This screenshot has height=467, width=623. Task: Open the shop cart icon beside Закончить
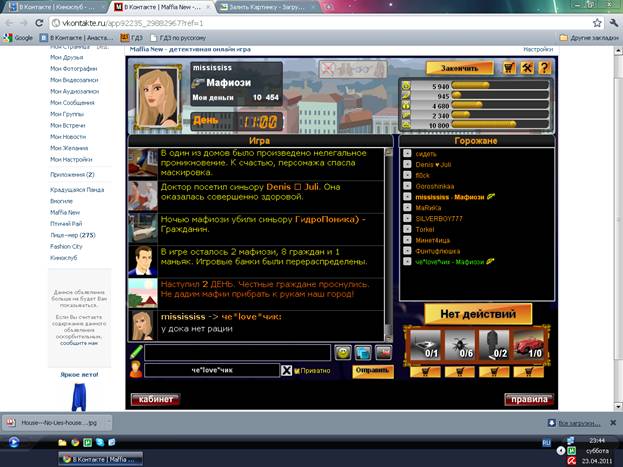pyautogui.click(x=509, y=68)
